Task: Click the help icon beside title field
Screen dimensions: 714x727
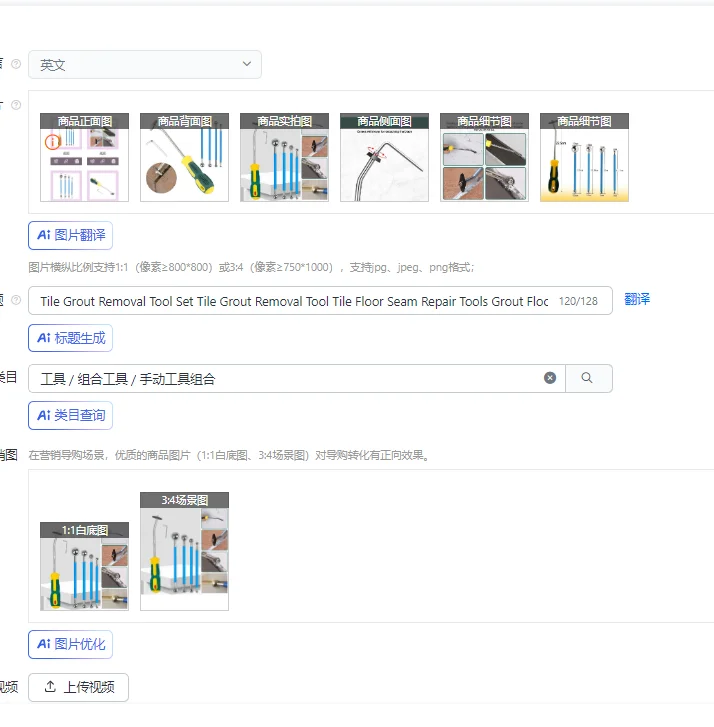Action: tap(16, 300)
